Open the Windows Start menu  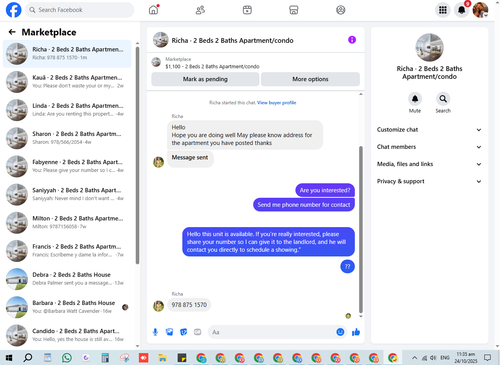tap(9, 358)
